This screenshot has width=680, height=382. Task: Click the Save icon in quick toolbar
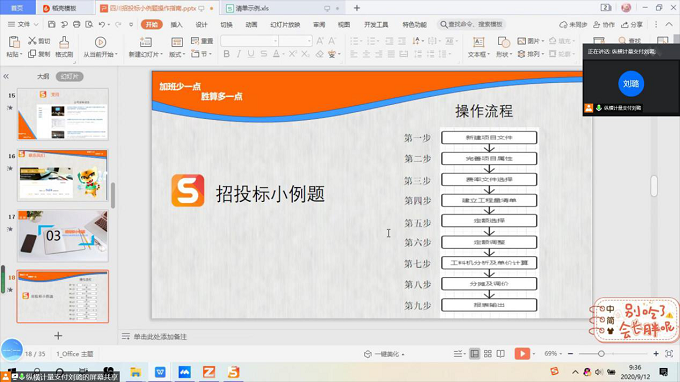(52, 24)
